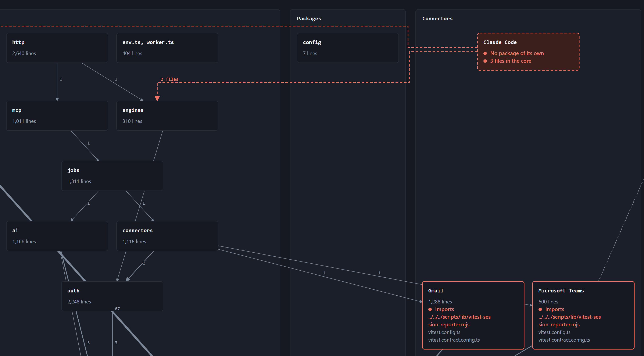Click '1,011 lines' under mcp
This screenshot has height=356, width=644.
tap(24, 121)
